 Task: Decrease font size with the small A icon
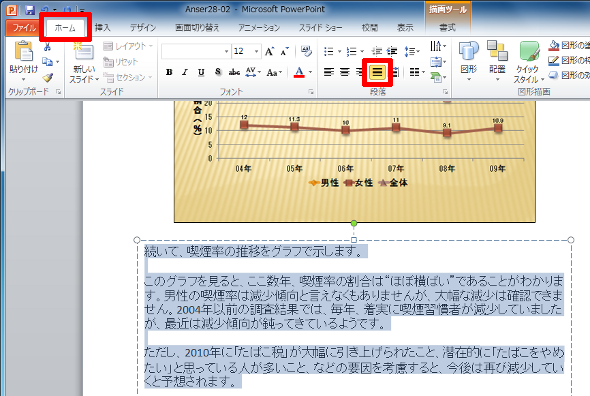tap(284, 51)
